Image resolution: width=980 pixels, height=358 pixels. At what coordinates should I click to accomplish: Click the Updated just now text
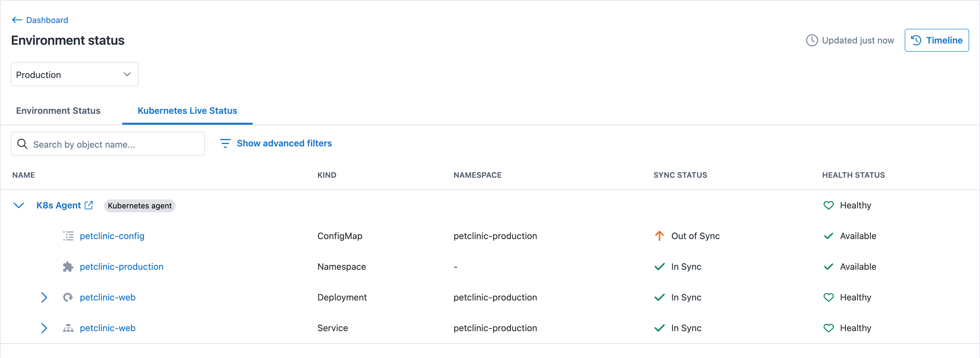pos(858,40)
